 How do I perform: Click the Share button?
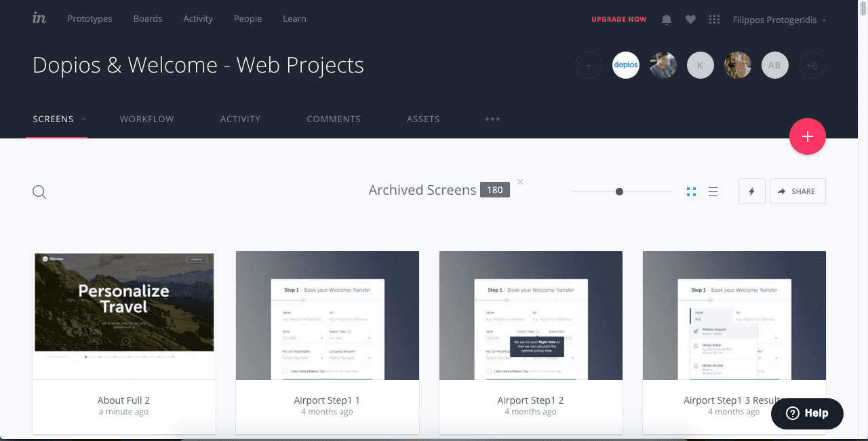pyautogui.click(x=797, y=191)
